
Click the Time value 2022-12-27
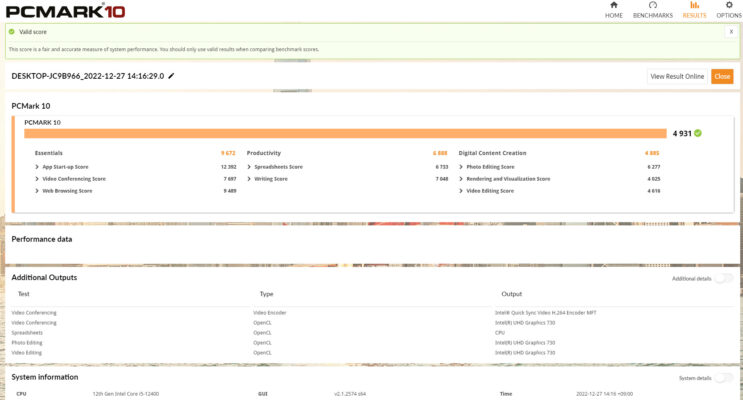pyautogui.click(x=604, y=394)
